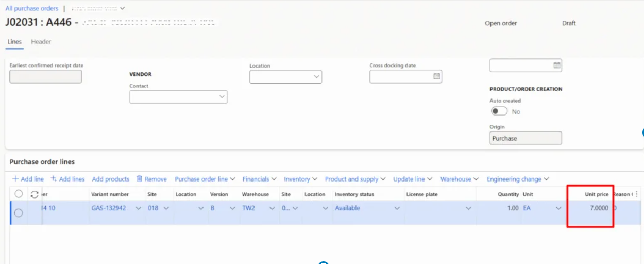
Task: Open the Inventory menu
Action: coord(301,179)
